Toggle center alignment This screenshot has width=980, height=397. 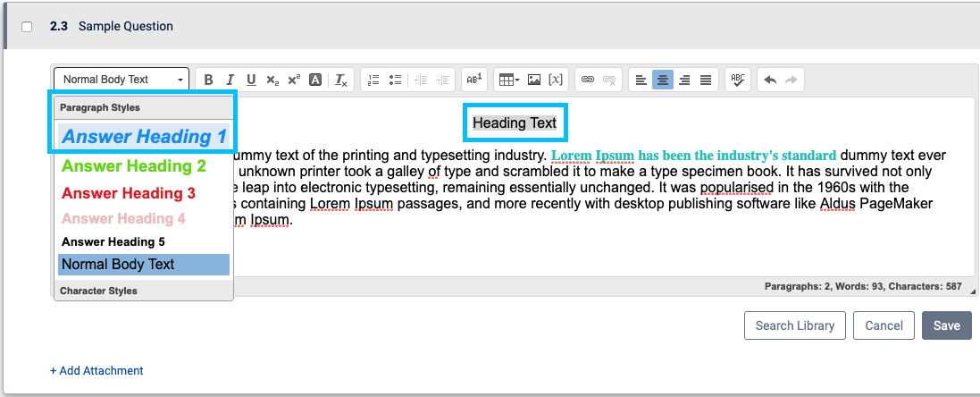[x=663, y=80]
